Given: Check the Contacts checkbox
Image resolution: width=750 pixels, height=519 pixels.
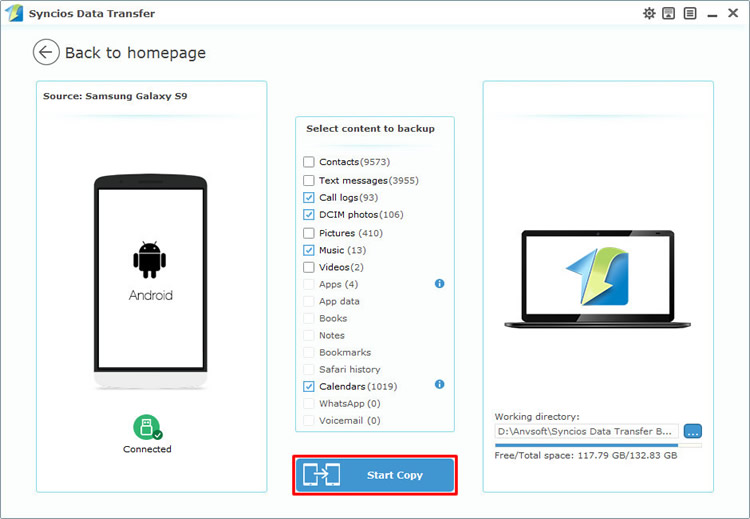Looking at the screenshot, I should coord(309,162).
